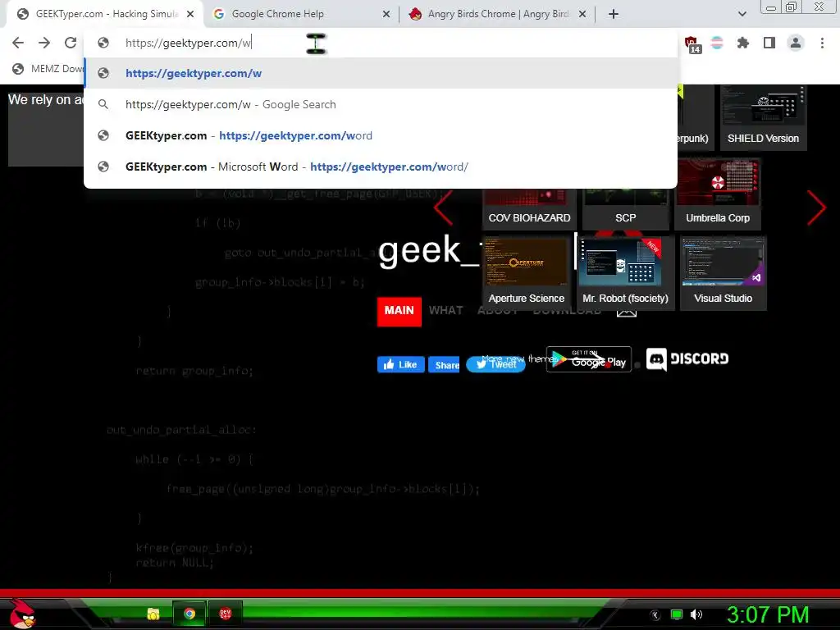
Task: Select the Microsoft Word geektyper suggestion
Action: [381, 167]
